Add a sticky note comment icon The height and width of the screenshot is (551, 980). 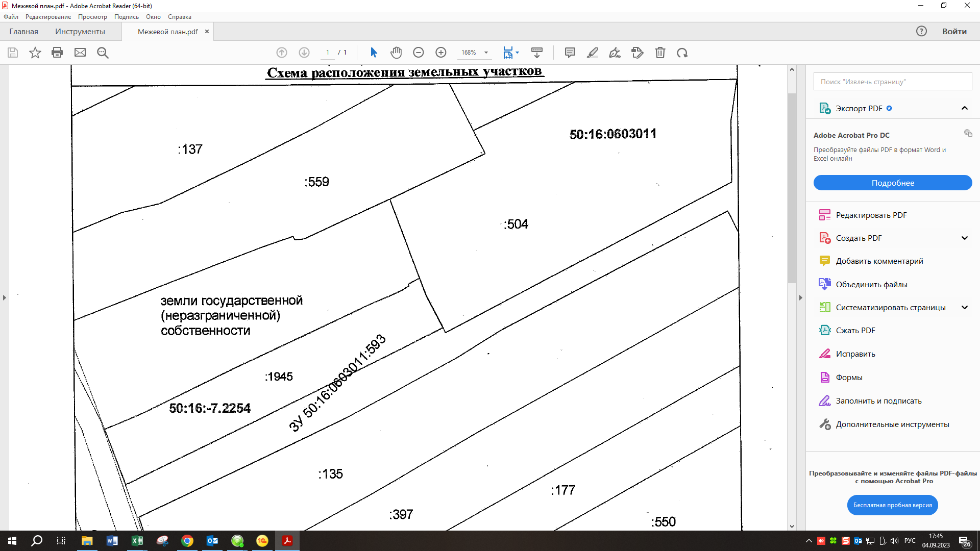pyautogui.click(x=570, y=53)
